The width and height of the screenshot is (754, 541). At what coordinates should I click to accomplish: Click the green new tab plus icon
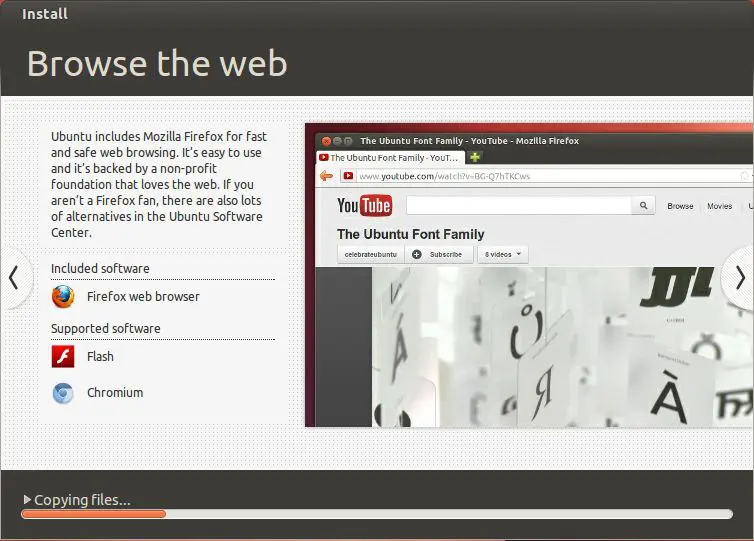475,157
